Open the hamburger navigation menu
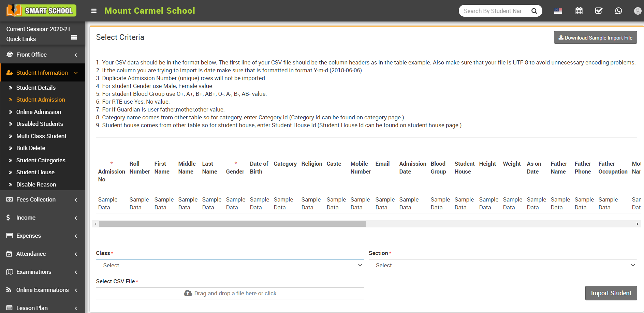The image size is (644, 313). point(94,11)
